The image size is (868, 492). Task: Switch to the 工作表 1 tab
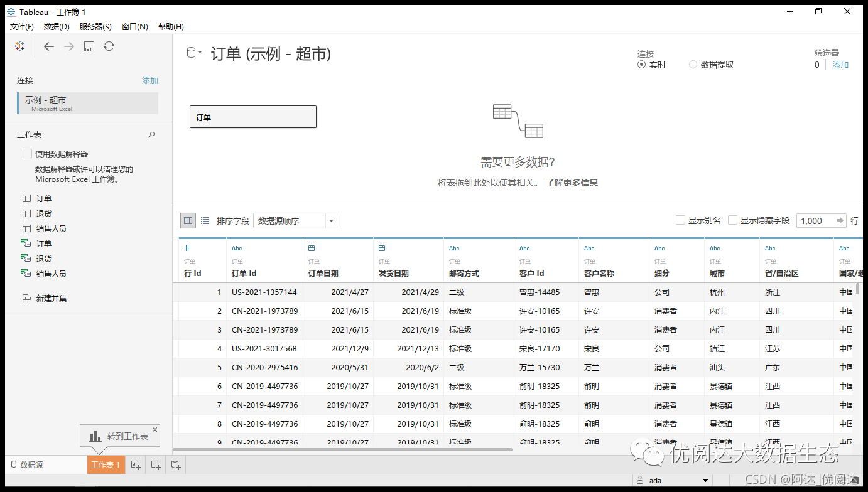(106, 465)
